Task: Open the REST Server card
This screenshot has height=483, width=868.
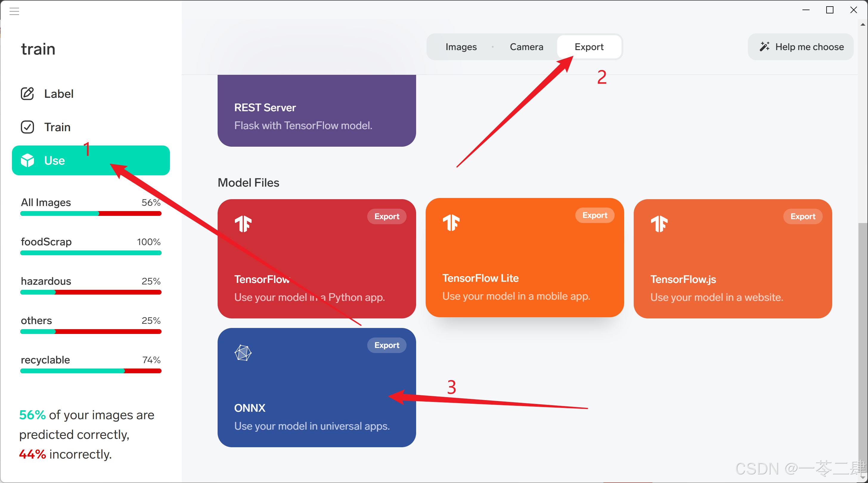Action: tap(316, 111)
